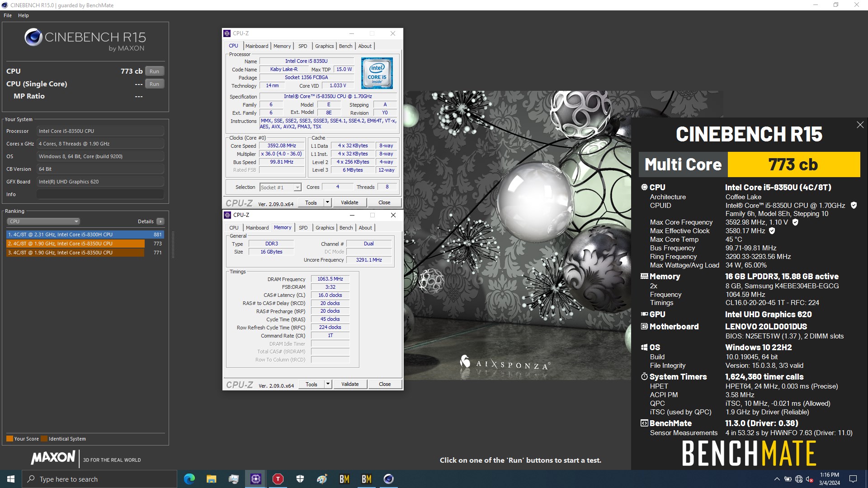Screen dimensions: 868x488
Task: Open the first BenchMate taskbar icon
Action: pyautogui.click(x=344, y=479)
